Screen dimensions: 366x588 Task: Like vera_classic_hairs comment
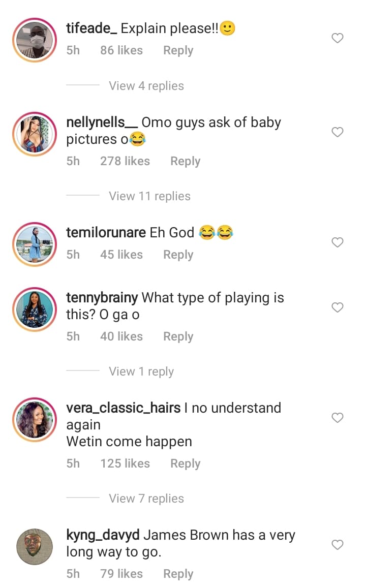pyautogui.click(x=338, y=418)
